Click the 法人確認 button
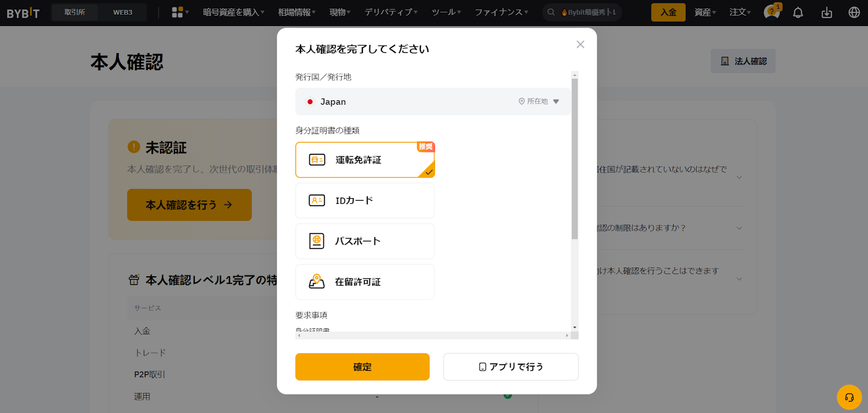 click(743, 61)
